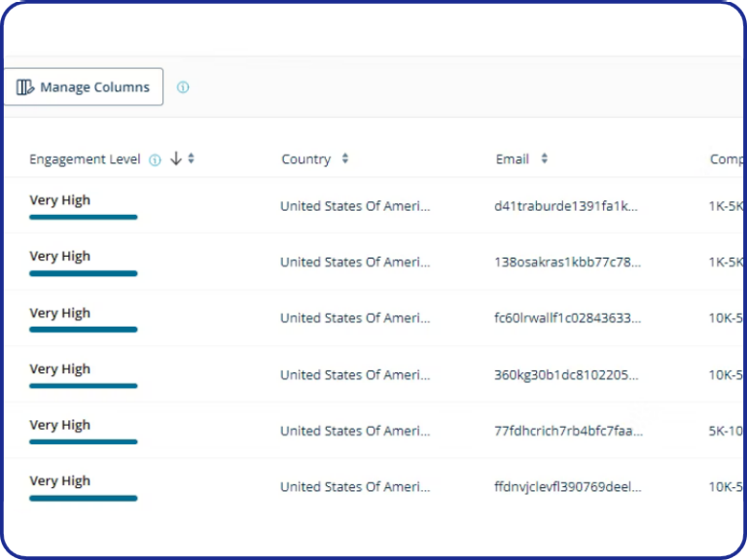Click the Email column header text

click(512, 159)
